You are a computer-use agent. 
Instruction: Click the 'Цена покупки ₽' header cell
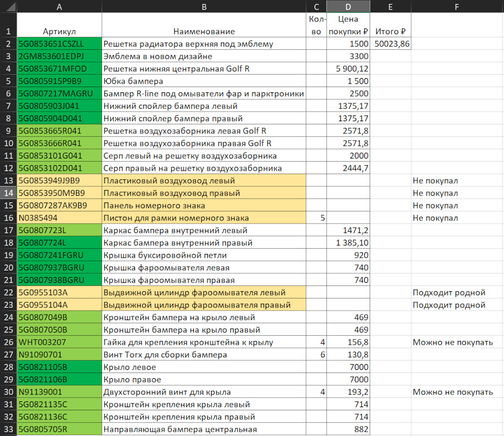(348, 25)
